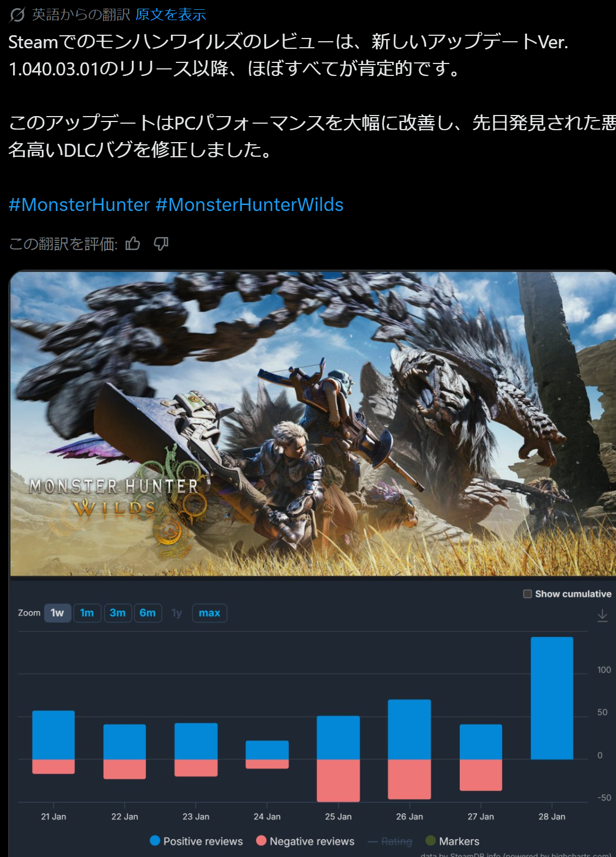The width and height of the screenshot is (616, 857).
Task: Click the 25 Jan negative reviews bar
Action: 338,780
